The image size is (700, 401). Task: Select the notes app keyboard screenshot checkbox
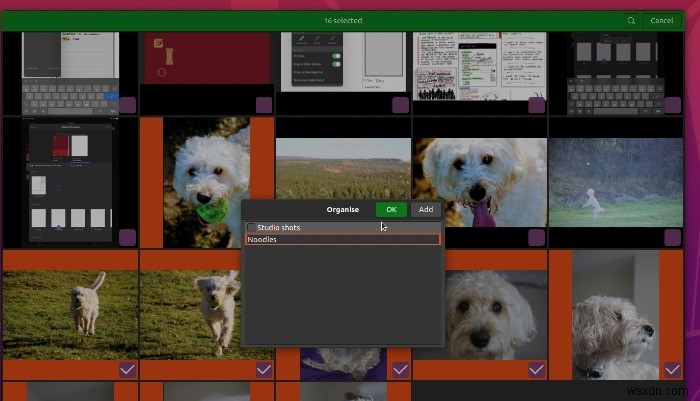[x=127, y=105]
